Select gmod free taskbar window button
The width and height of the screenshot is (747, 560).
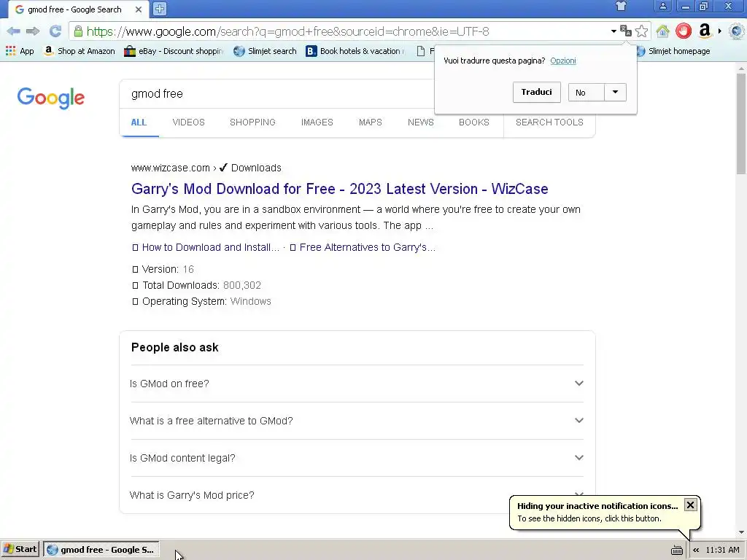[x=101, y=550]
